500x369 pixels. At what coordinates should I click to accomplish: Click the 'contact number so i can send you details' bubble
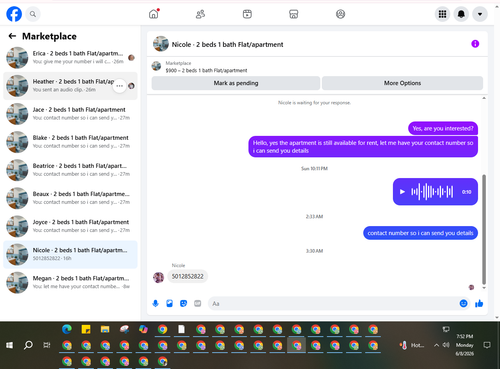tap(420, 233)
